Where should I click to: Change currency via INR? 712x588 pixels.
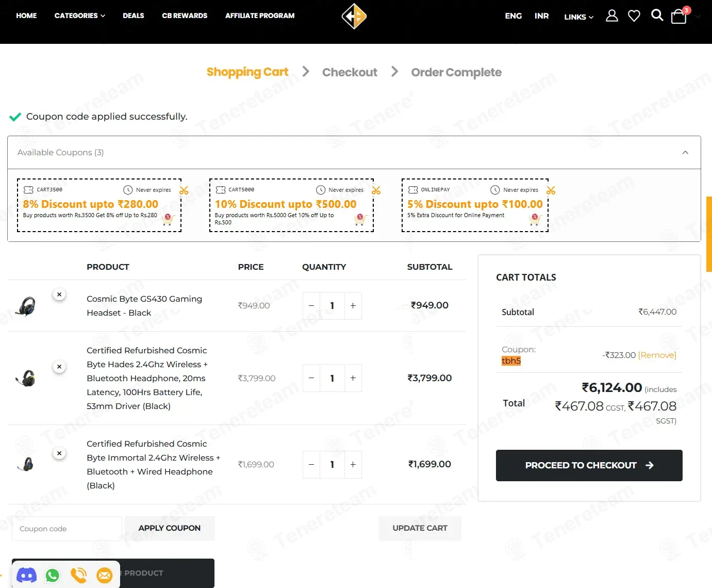click(x=542, y=16)
